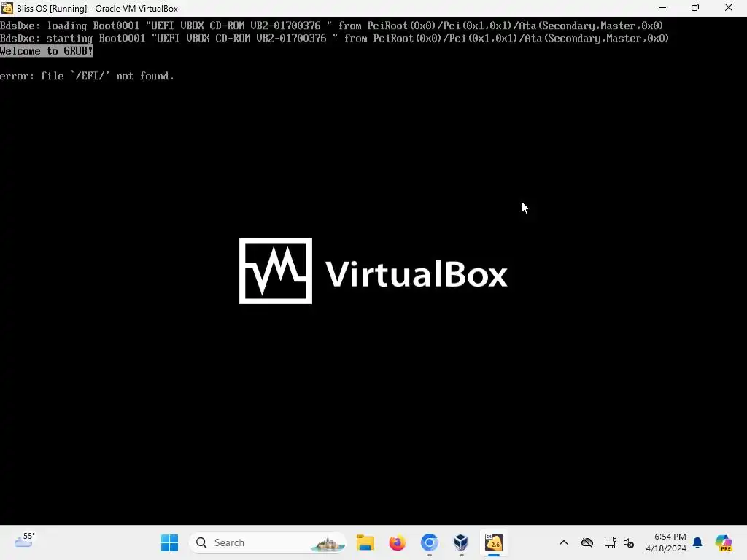This screenshot has height=560, width=747.
Task: Click the highlighted 'Welcome to GRUB!' text
Action: pyautogui.click(x=47, y=51)
